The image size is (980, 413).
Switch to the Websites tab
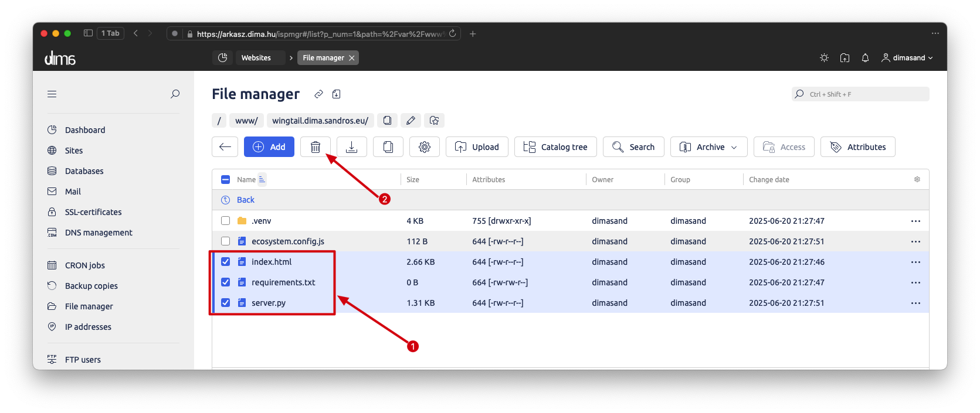(256, 58)
